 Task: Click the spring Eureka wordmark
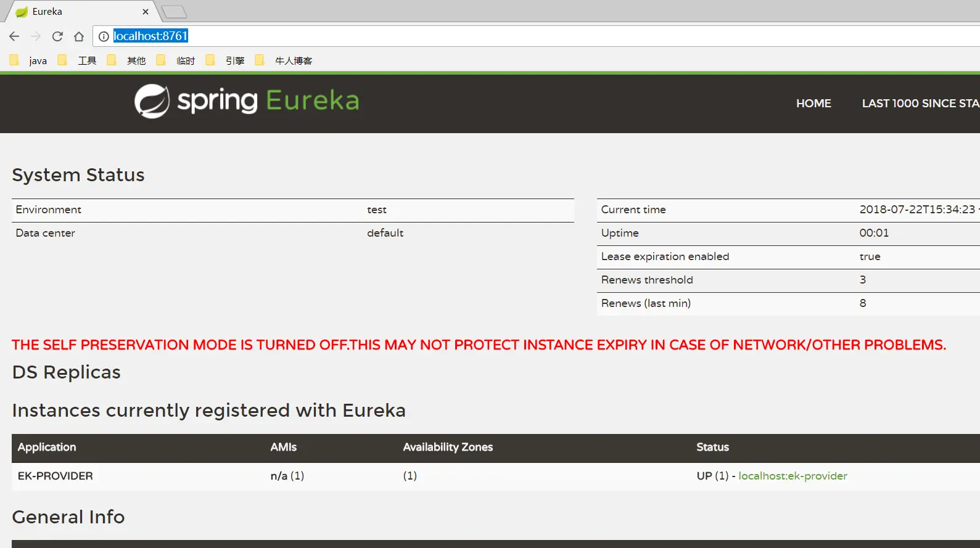pyautogui.click(x=268, y=100)
